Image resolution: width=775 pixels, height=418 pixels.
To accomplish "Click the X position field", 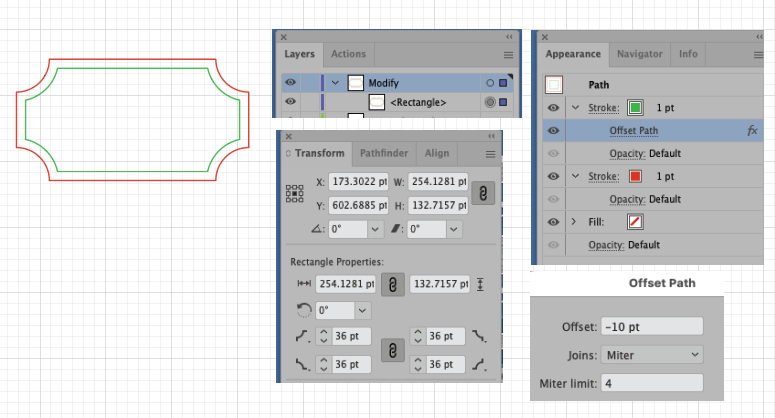I will click(358, 182).
